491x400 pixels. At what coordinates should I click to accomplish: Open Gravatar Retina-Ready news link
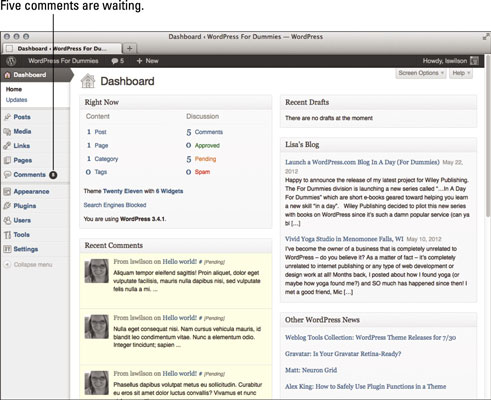click(x=343, y=354)
